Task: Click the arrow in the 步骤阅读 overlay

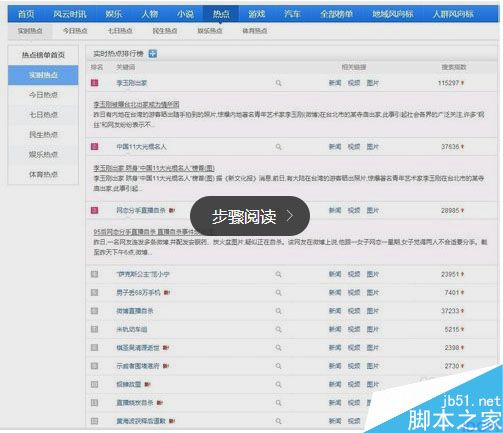Action: (x=290, y=216)
